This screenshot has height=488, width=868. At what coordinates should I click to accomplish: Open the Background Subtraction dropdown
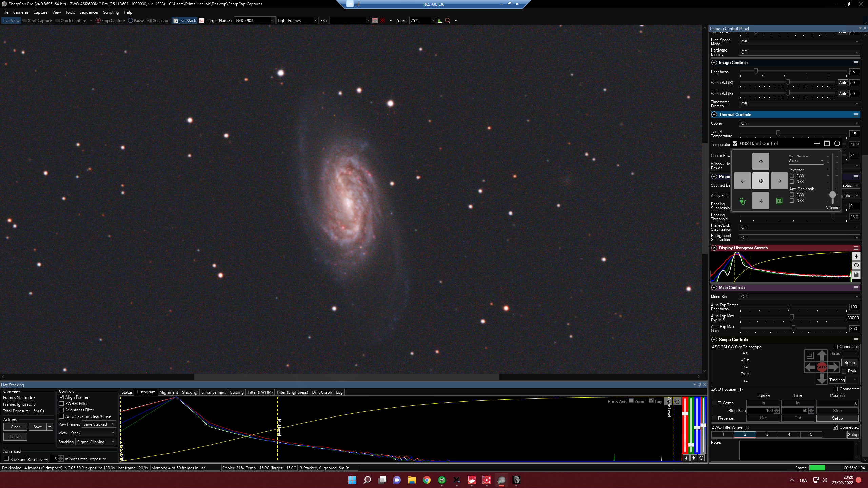click(x=799, y=238)
